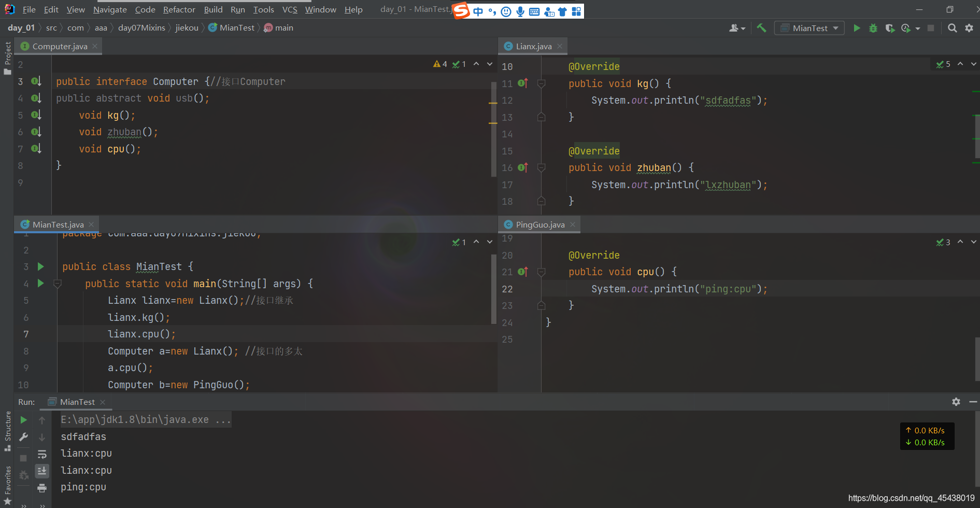Viewport: 980px width, 508px height.
Task: Run the MianTest configuration from toolbar
Action: (857, 28)
